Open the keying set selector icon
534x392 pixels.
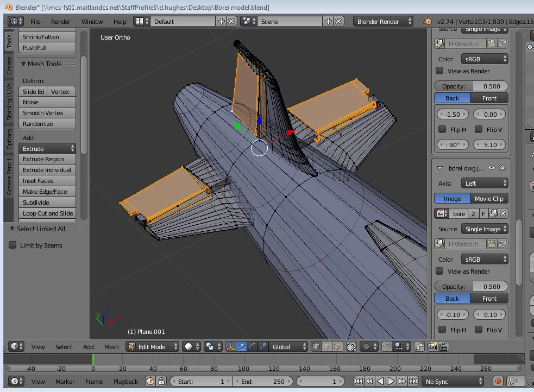(512, 381)
